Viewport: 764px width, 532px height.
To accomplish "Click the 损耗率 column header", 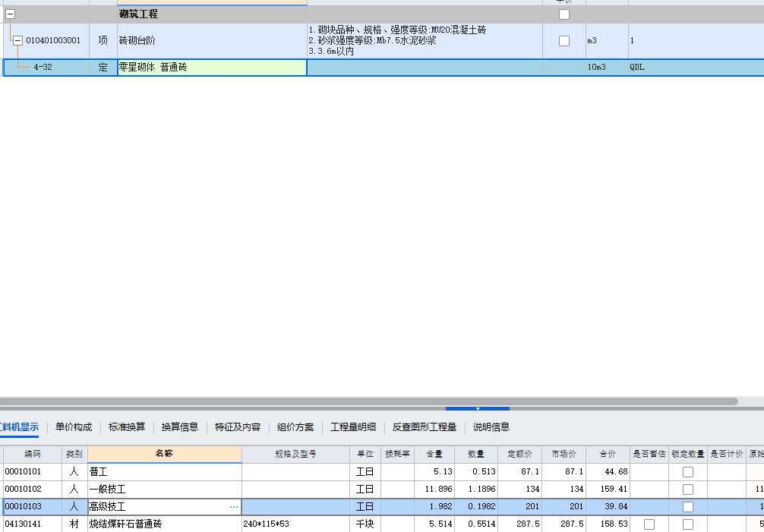I will pos(398,454).
